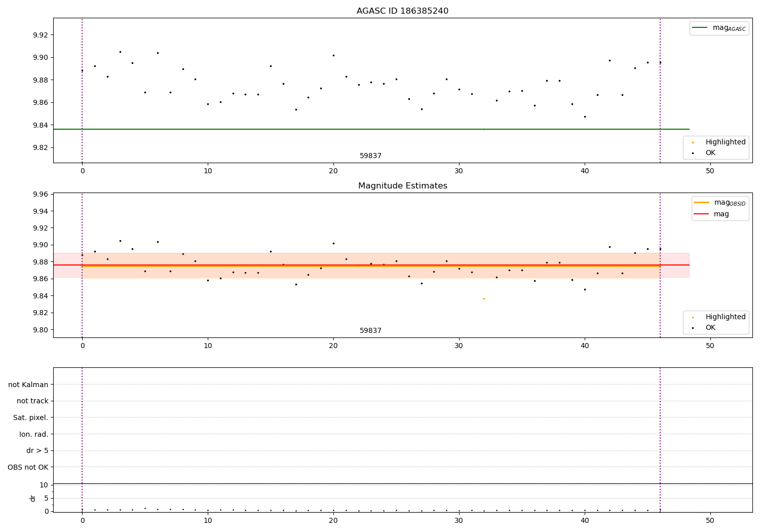Image resolution: width=760 pixels, height=532 pixels.
Task: Click the red mag legend line sample
Action: [x=702, y=214]
